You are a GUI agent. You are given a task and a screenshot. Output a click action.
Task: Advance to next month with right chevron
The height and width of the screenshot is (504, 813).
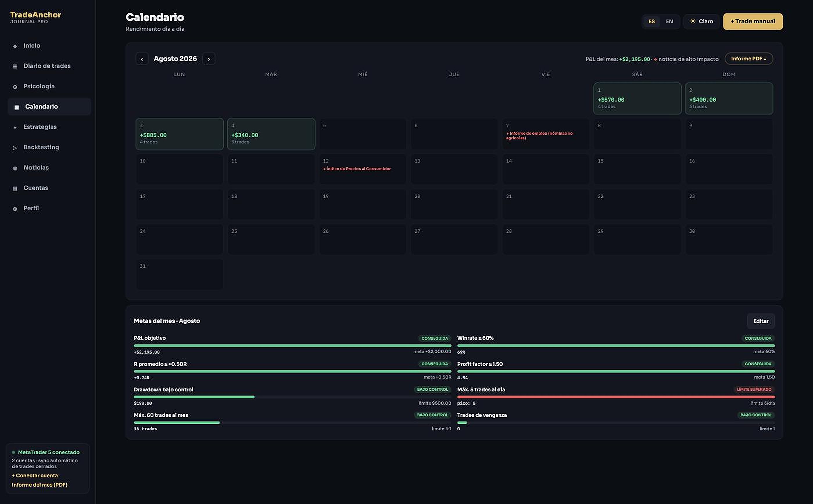(x=209, y=59)
